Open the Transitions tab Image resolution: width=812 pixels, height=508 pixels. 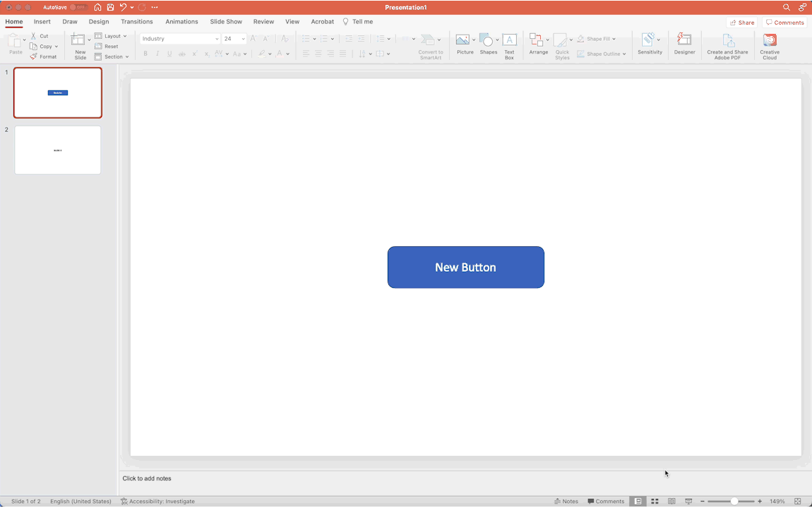click(136, 22)
